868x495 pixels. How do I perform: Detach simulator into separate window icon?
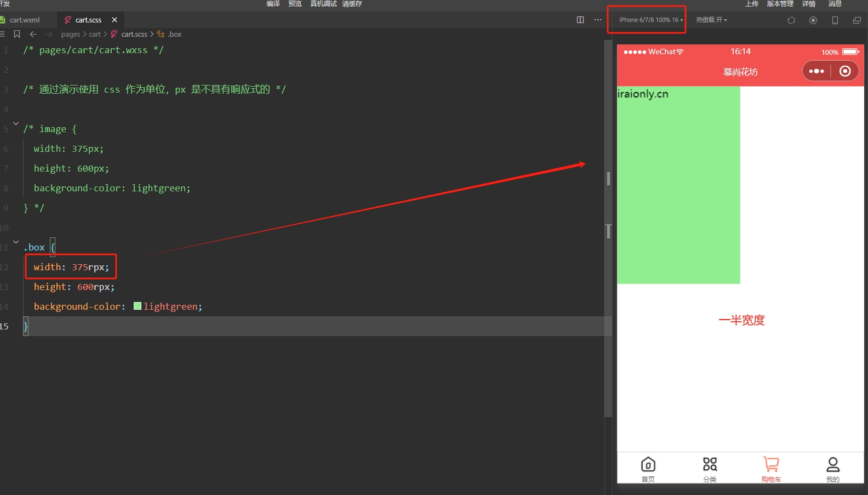857,20
